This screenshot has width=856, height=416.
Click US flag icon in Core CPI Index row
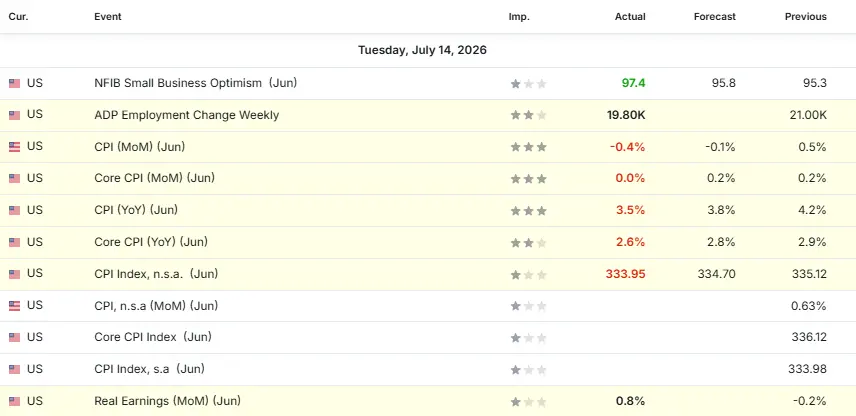(14, 337)
